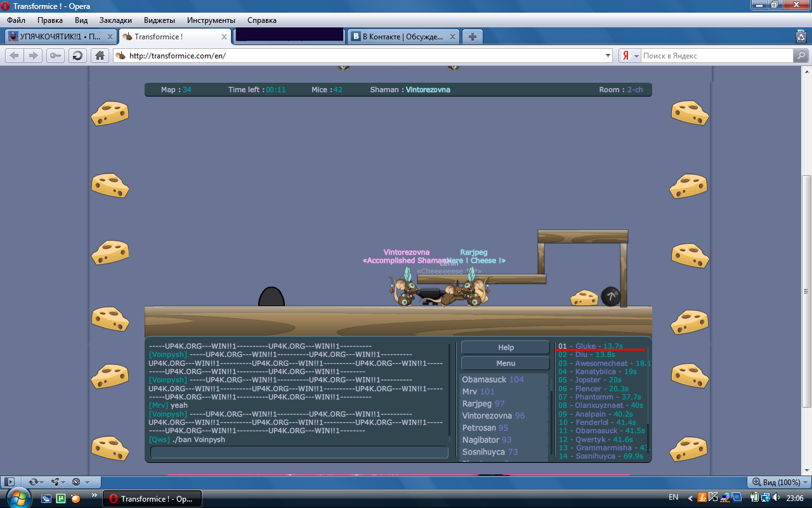The image size is (812, 508).
Task: Go forward with the Forward arrow
Action: coord(34,56)
